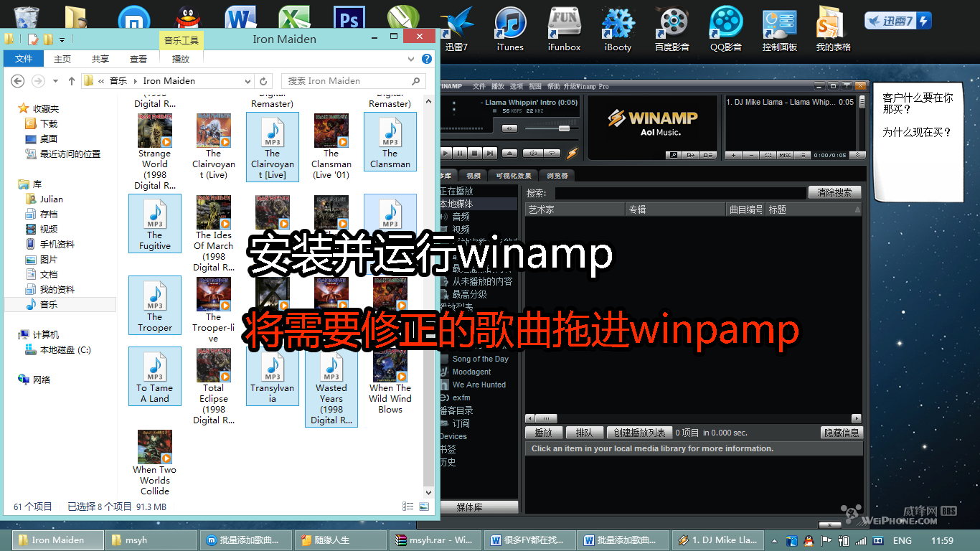Select We Are Hunted in the tree

click(x=479, y=385)
